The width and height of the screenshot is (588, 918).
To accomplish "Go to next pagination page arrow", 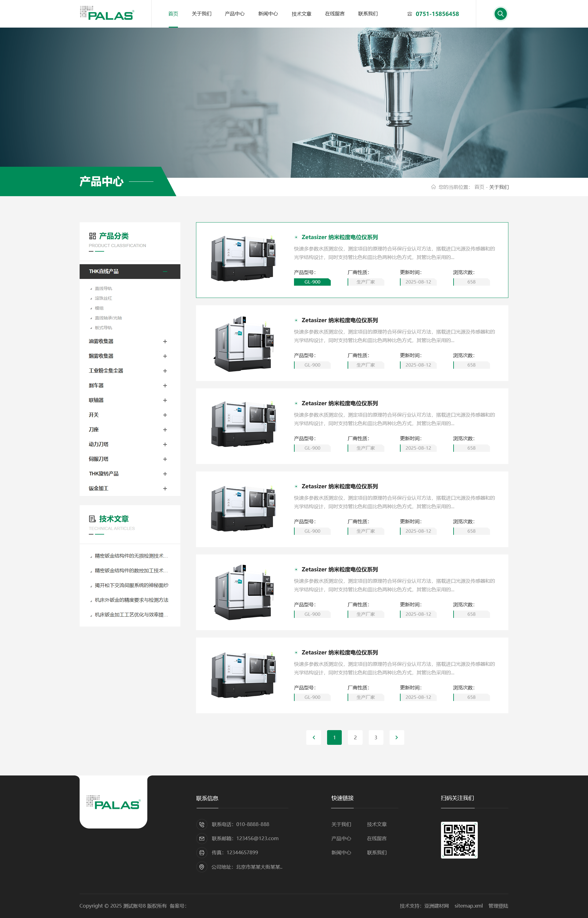I will [x=396, y=737].
